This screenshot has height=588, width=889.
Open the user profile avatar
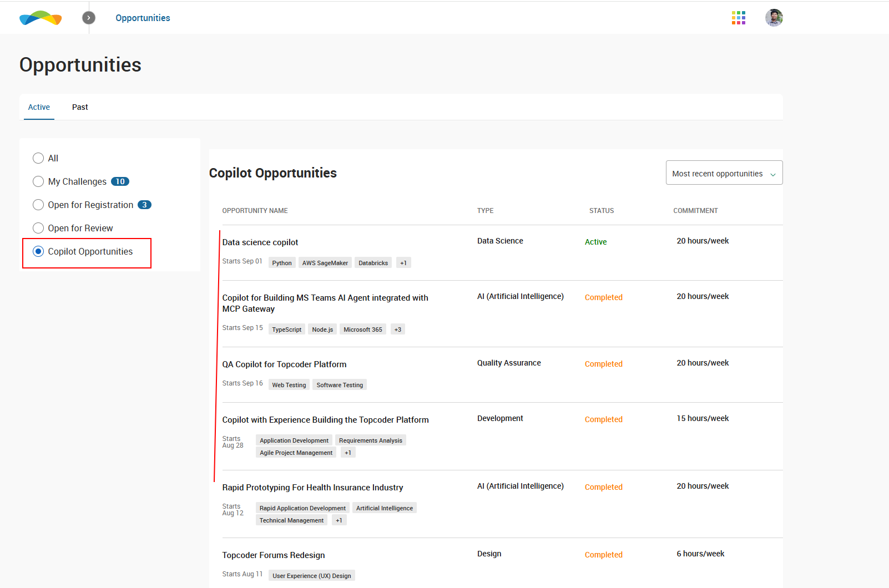pyautogui.click(x=774, y=18)
